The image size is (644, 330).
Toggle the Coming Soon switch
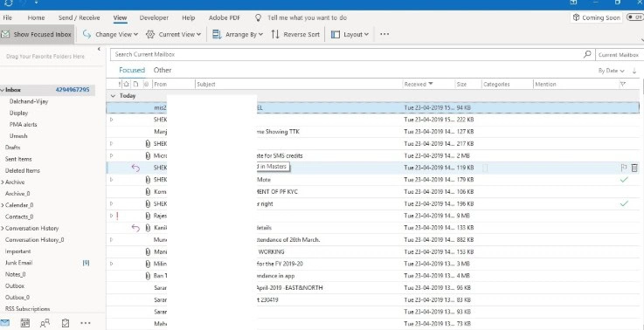click(x=635, y=17)
